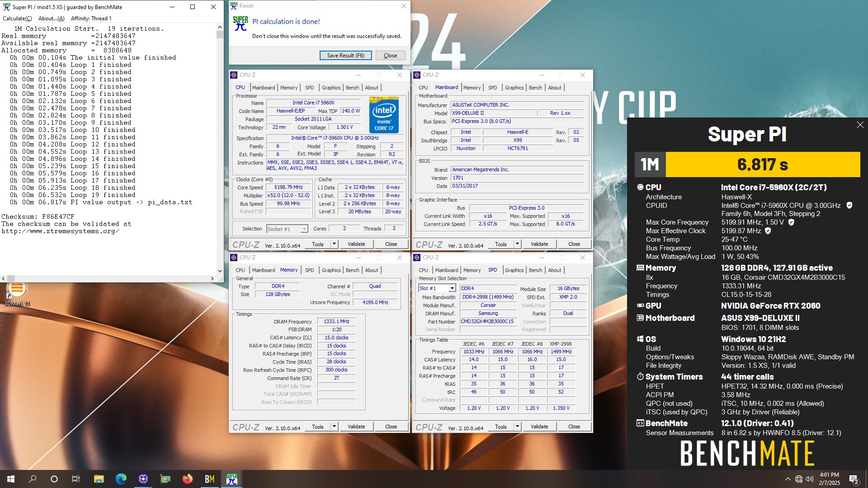
Task: Open Affinity: Thread 1 menu
Action: click(91, 19)
